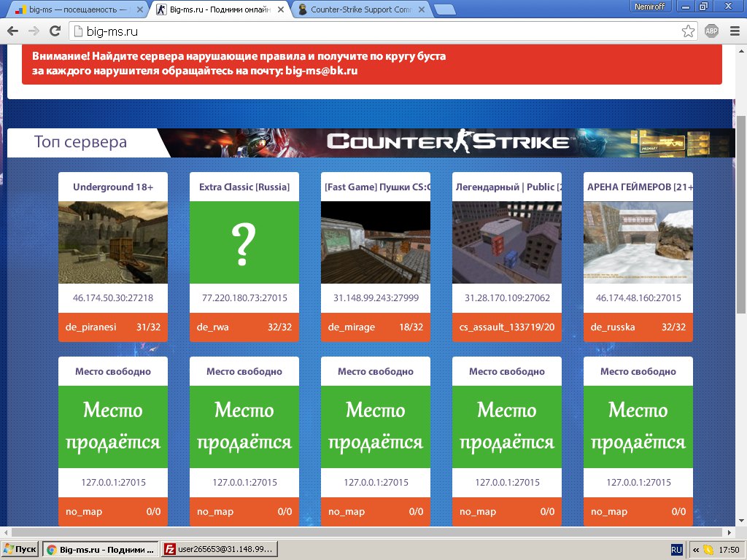The height and width of the screenshot is (560, 747).
Task: Close the big-ms посещаемость tab
Action: coord(139,9)
